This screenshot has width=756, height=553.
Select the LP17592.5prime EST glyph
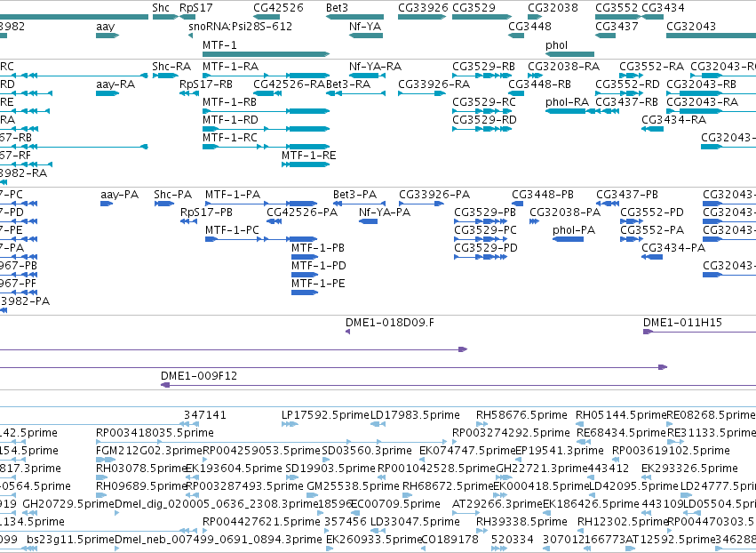(290, 424)
